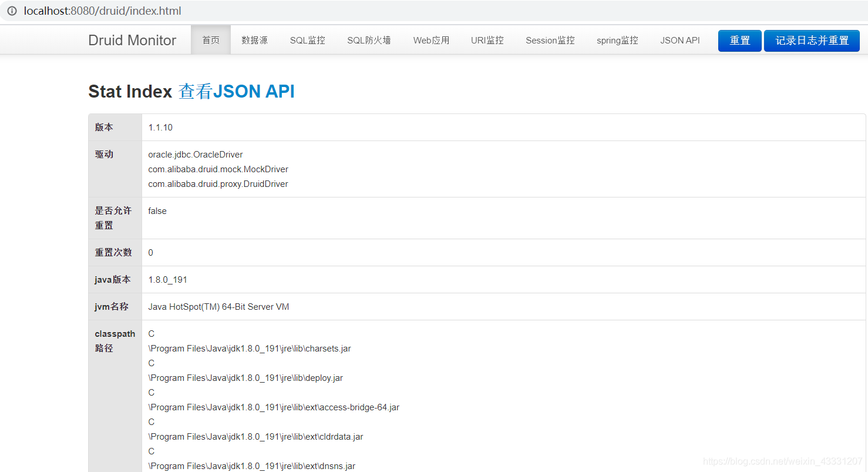Click the localhost:8080/druid/index.html address bar

(x=434, y=11)
